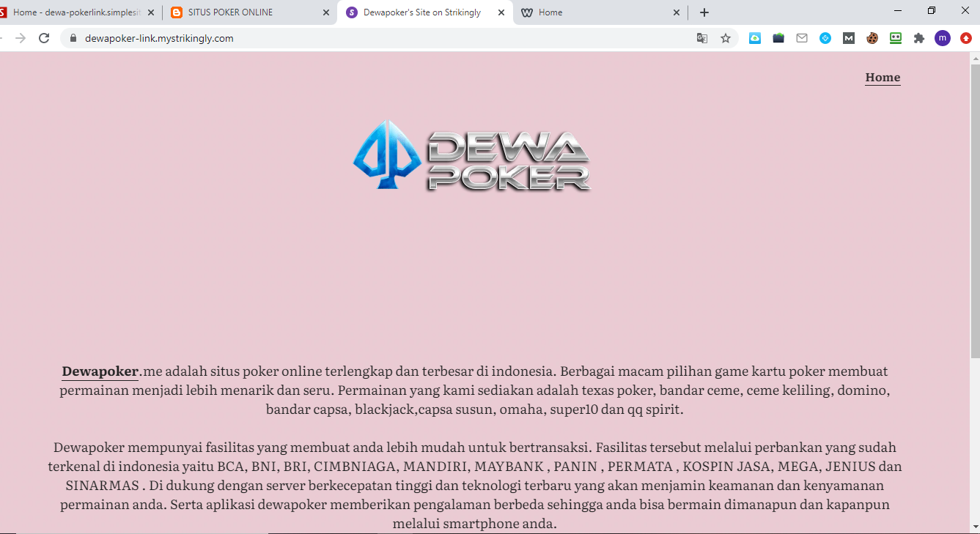Open the cookie extension icon
The image size is (980, 534).
coord(872,38)
